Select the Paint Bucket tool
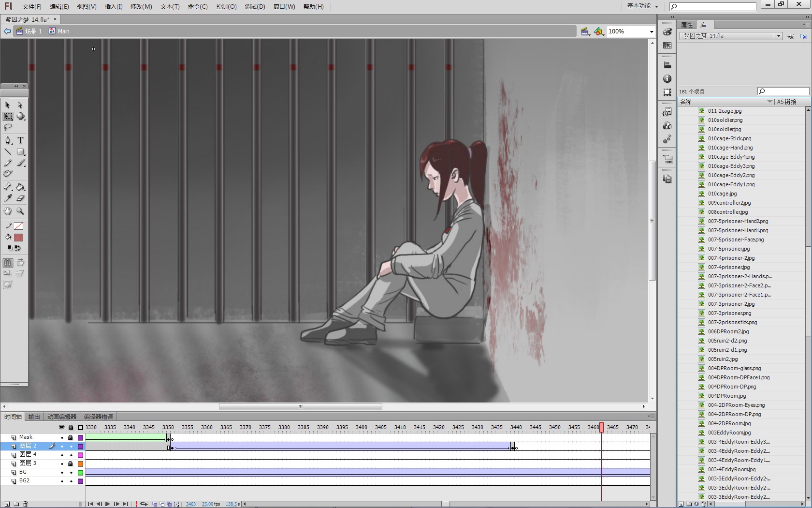This screenshot has height=508, width=812. 20,187
